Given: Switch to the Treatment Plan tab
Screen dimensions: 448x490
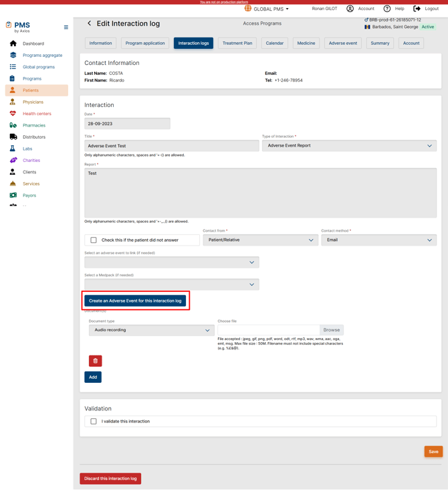Looking at the screenshot, I should [x=237, y=43].
